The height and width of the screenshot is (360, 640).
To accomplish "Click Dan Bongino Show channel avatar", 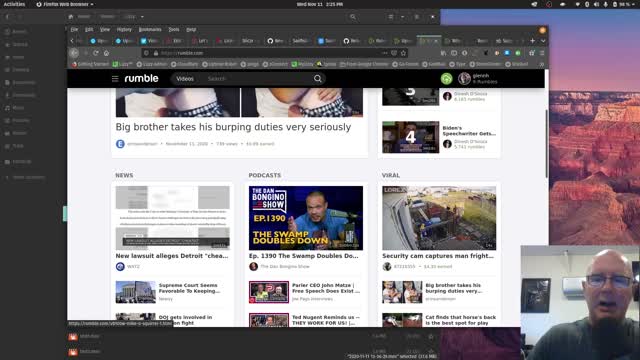I will (x=253, y=267).
